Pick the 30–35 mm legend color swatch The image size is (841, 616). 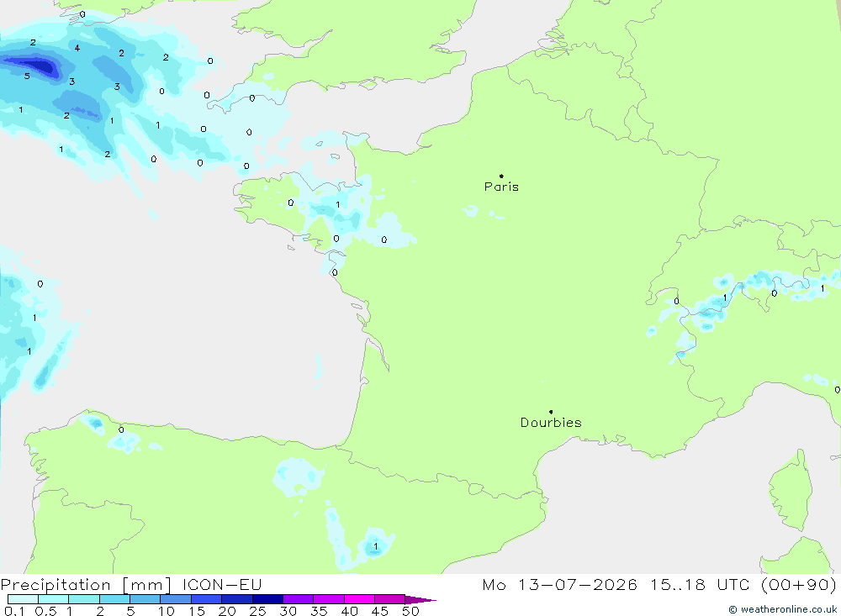point(299,599)
